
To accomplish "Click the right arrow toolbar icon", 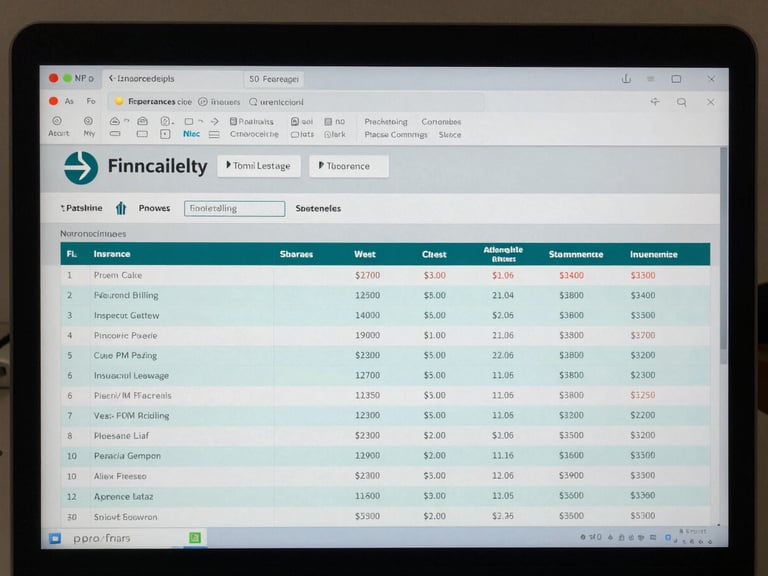I will click(x=215, y=121).
